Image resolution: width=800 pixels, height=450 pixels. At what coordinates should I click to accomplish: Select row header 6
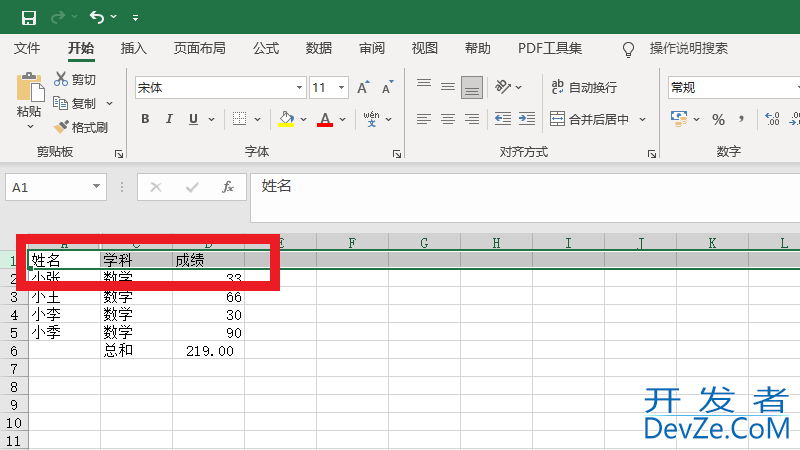(14, 351)
